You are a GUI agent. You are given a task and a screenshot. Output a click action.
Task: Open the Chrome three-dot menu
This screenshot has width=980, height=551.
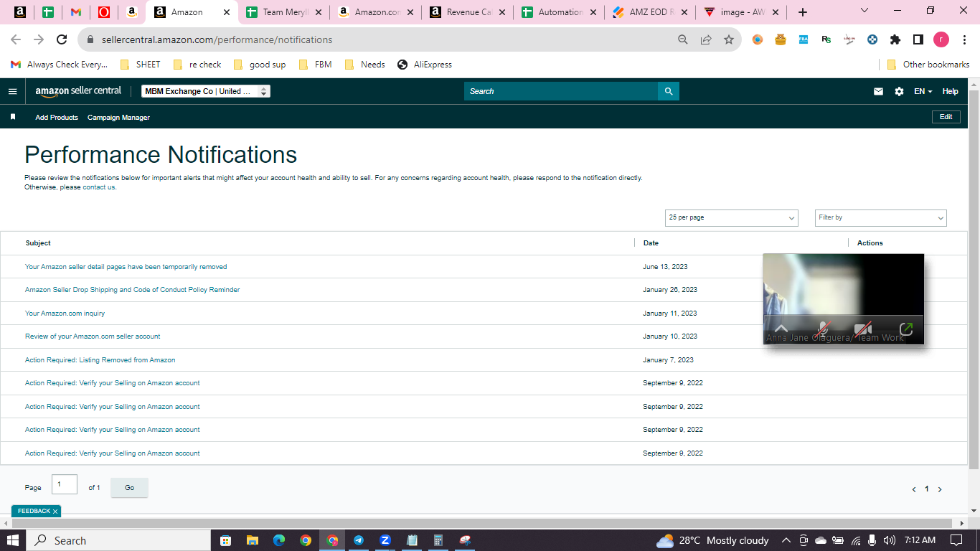pos(964,40)
